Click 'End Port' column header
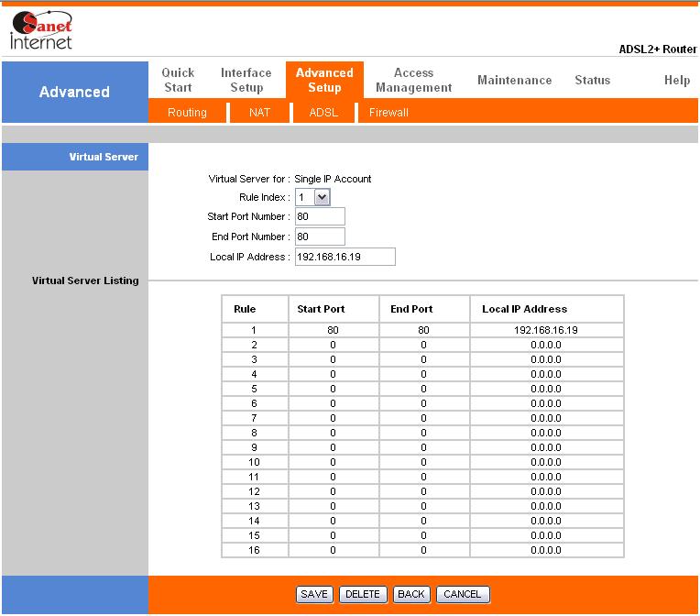Image resolution: width=700 pixels, height=616 pixels. pyautogui.click(x=411, y=309)
